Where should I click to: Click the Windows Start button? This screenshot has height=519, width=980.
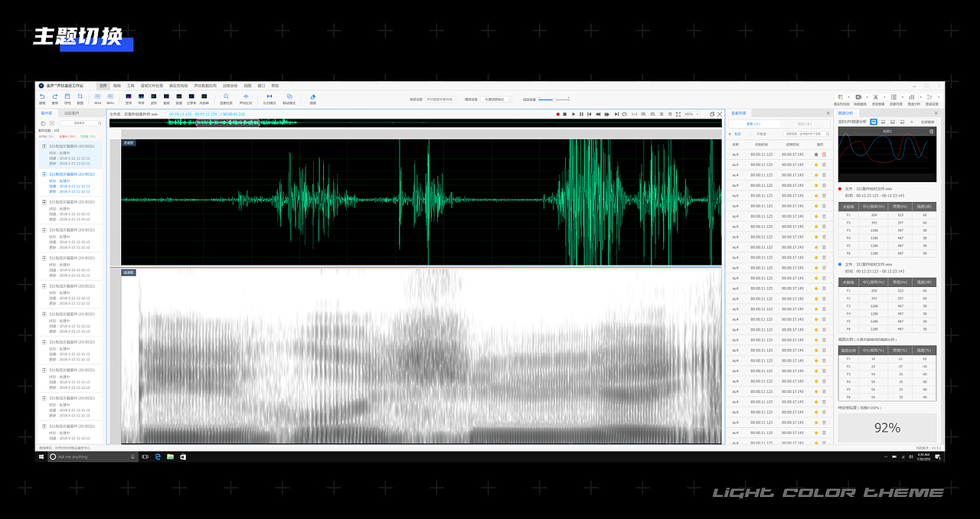pos(43,457)
